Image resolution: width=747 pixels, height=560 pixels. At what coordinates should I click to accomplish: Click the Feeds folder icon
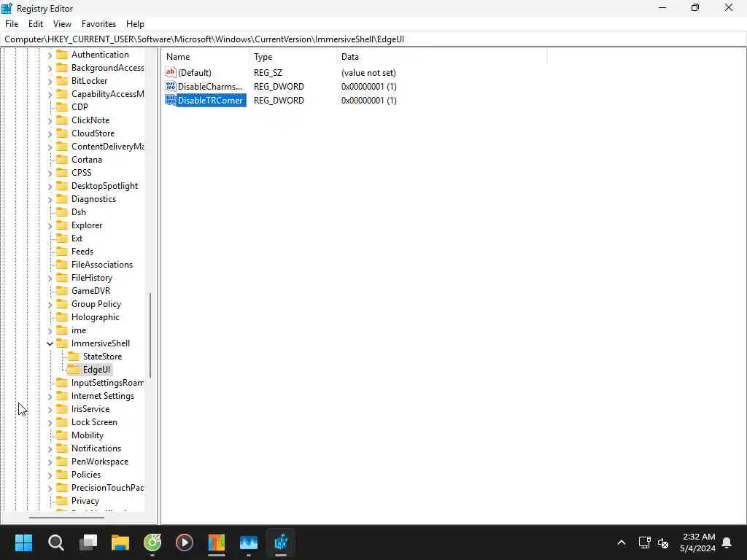62,252
